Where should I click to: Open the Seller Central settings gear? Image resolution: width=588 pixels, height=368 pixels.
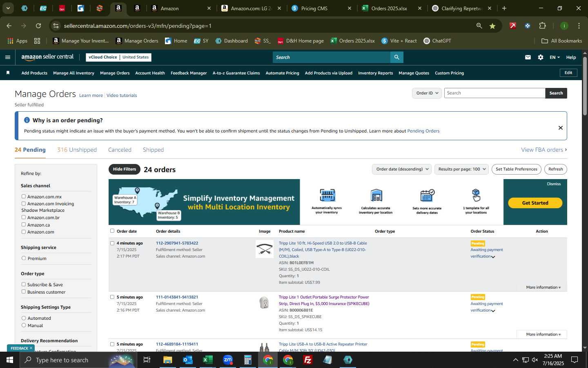541,57
